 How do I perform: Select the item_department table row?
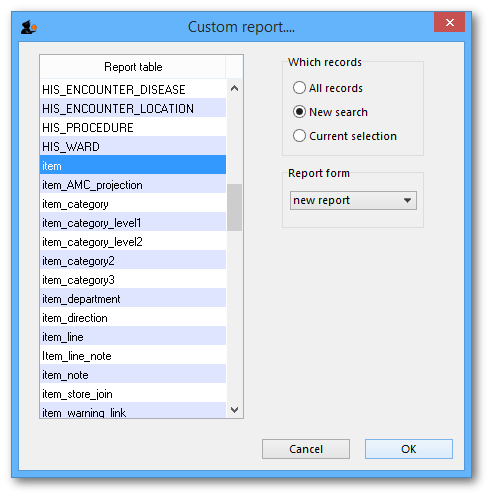point(133,298)
